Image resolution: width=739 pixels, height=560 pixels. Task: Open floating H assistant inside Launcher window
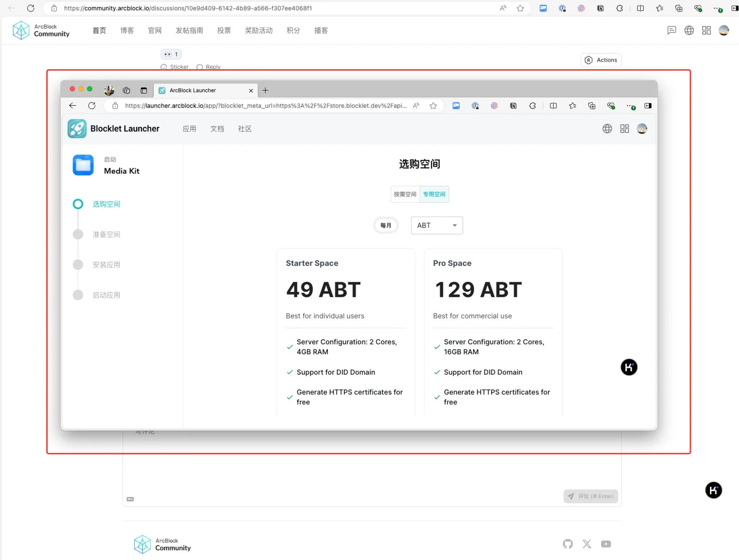pos(629,367)
